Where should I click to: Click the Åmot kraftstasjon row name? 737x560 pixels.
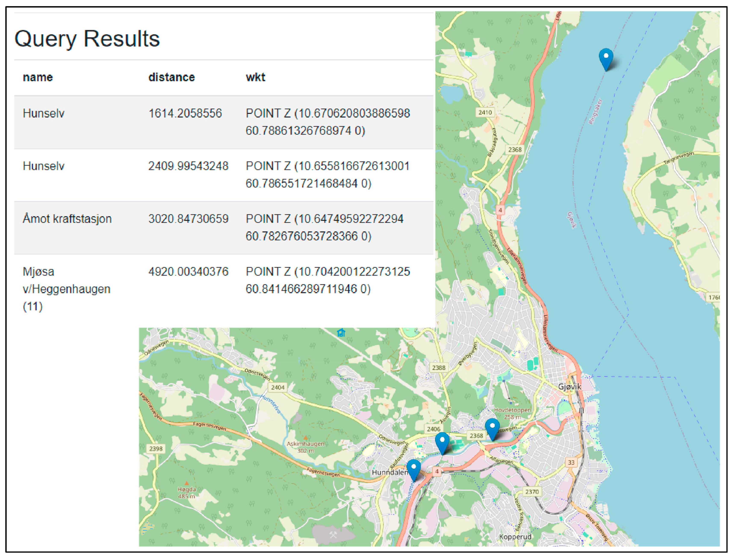pos(67,219)
